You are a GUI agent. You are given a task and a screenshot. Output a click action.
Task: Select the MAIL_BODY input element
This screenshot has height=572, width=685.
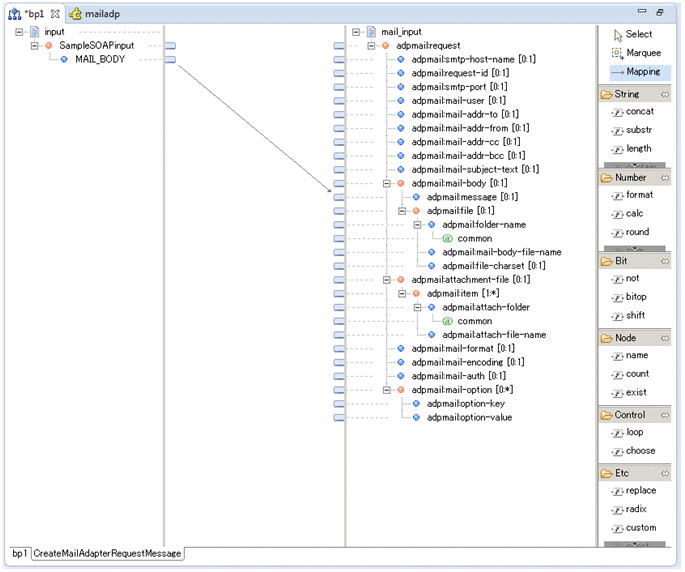tap(100, 60)
